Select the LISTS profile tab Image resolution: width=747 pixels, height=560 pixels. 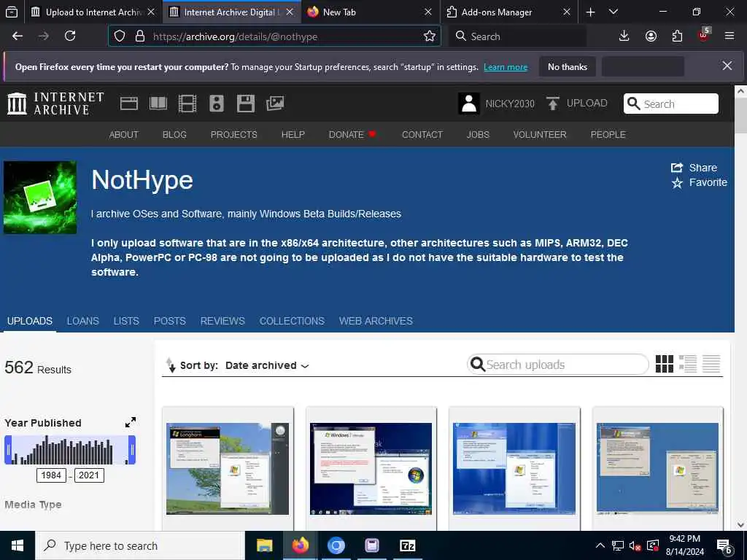[x=126, y=321]
